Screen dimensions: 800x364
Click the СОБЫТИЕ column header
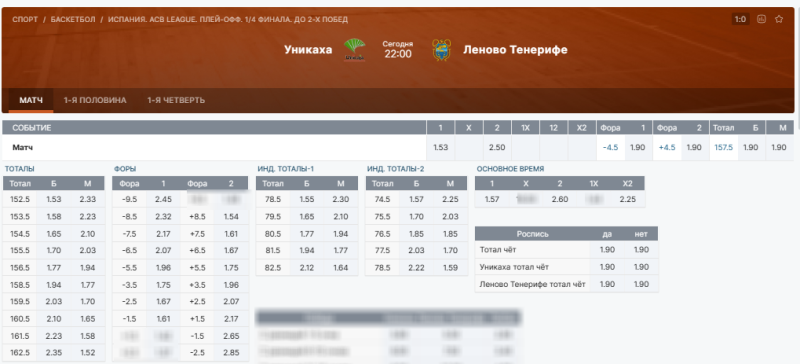(214, 128)
